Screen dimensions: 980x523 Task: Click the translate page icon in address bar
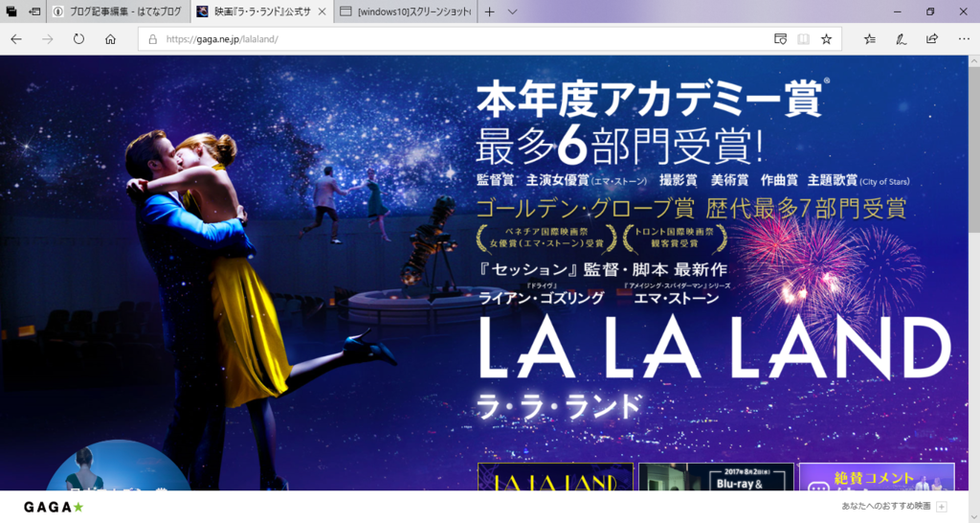(780, 38)
